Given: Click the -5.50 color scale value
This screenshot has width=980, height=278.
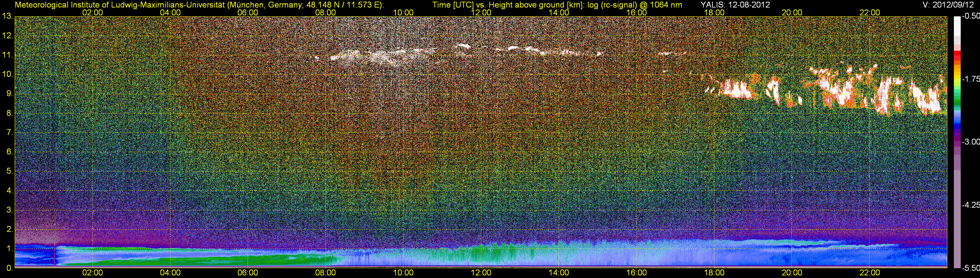Looking at the screenshot, I should tap(971, 268).
